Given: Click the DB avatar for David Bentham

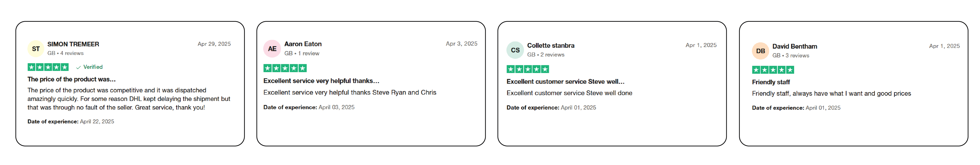Looking at the screenshot, I should 761,51.
